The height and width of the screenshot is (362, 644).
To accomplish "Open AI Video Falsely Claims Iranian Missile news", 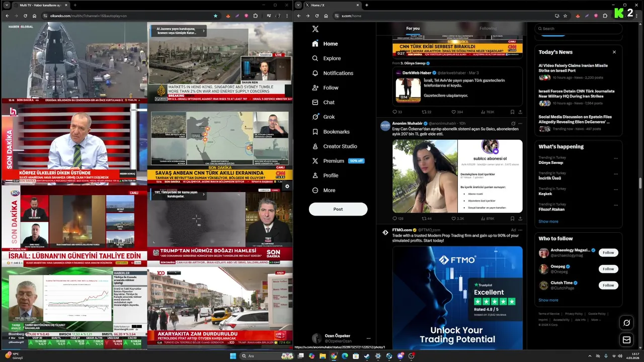I will tap(577, 71).
